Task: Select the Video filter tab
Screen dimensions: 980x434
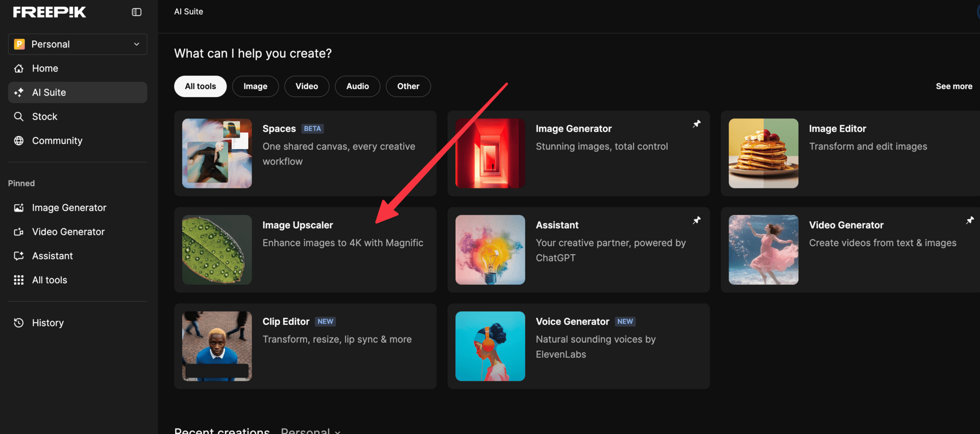Action: [307, 86]
